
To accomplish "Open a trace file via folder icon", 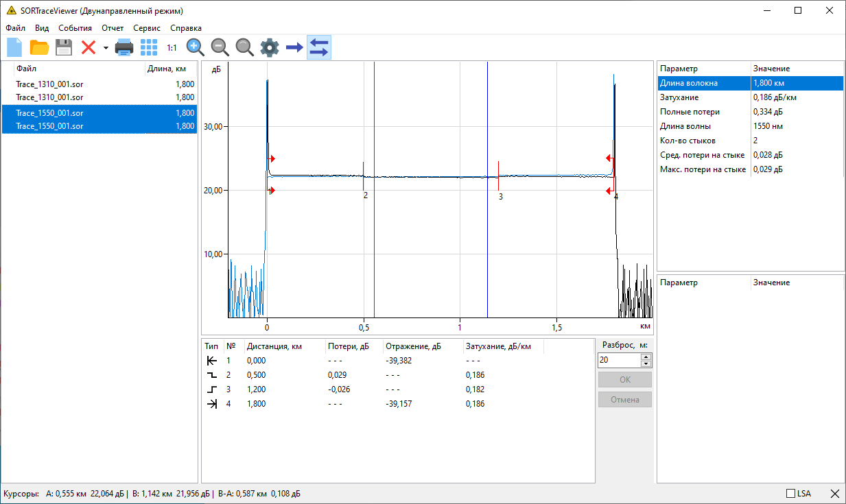I will (39, 47).
